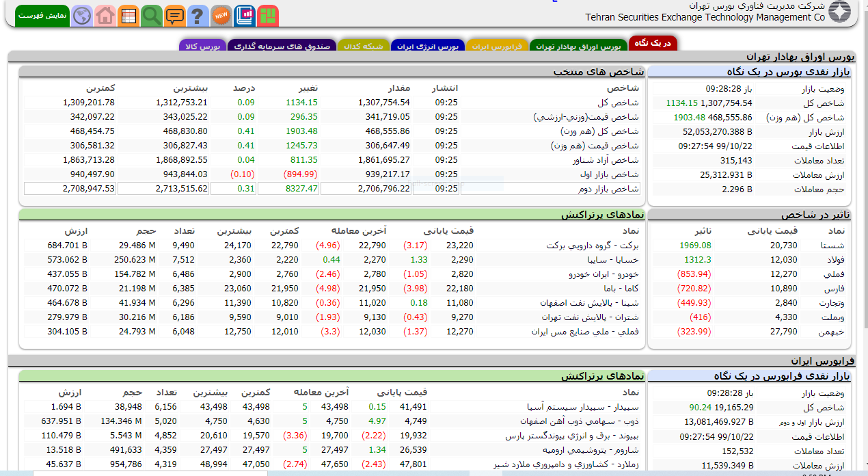868x476 pixels.
Task: Open شاخص بازار اول index row
Action: click(610, 174)
